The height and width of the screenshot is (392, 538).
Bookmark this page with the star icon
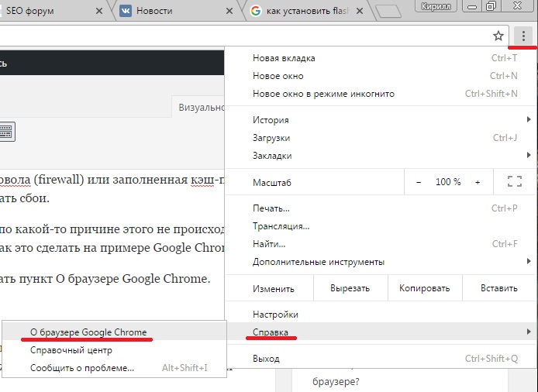[498, 36]
